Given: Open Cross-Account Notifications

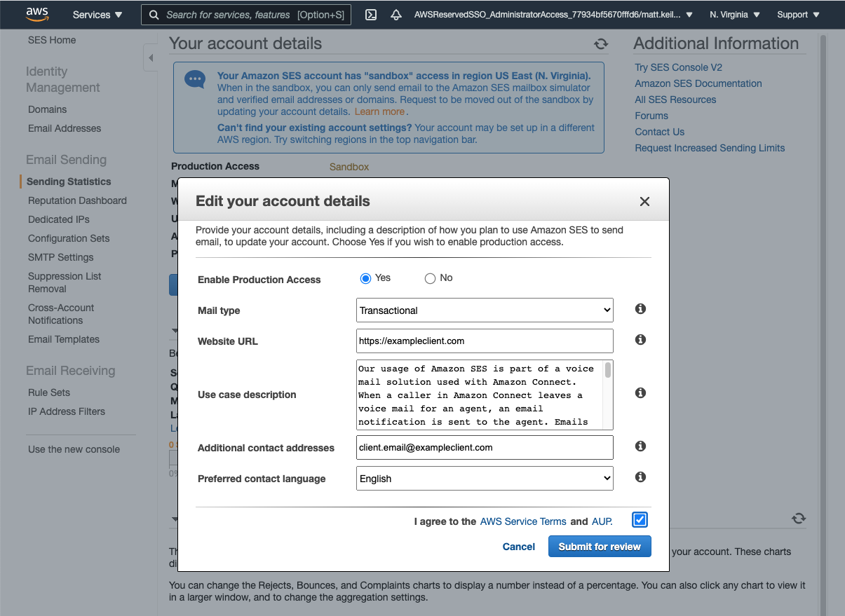Looking at the screenshot, I should pos(61,314).
